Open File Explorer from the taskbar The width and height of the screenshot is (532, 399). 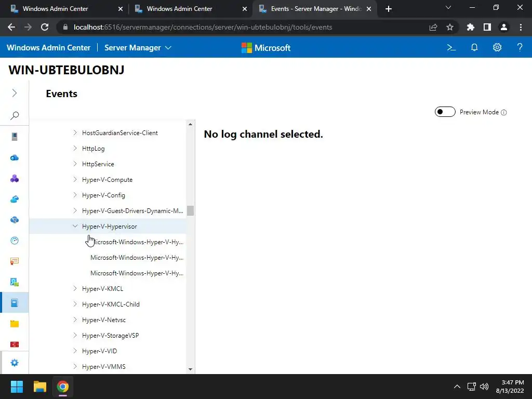click(x=39, y=387)
